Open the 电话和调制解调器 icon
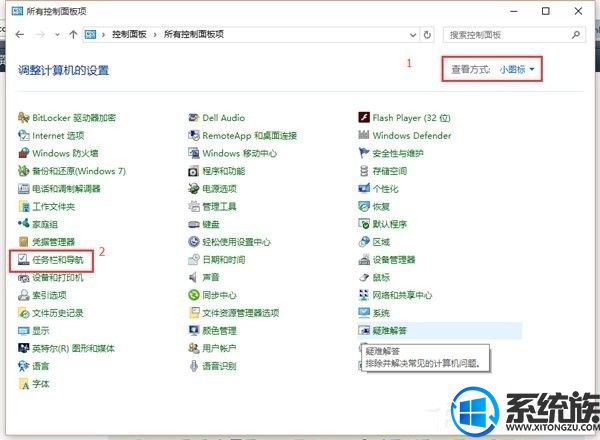This screenshot has height=440, width=600. coord(23,189)
